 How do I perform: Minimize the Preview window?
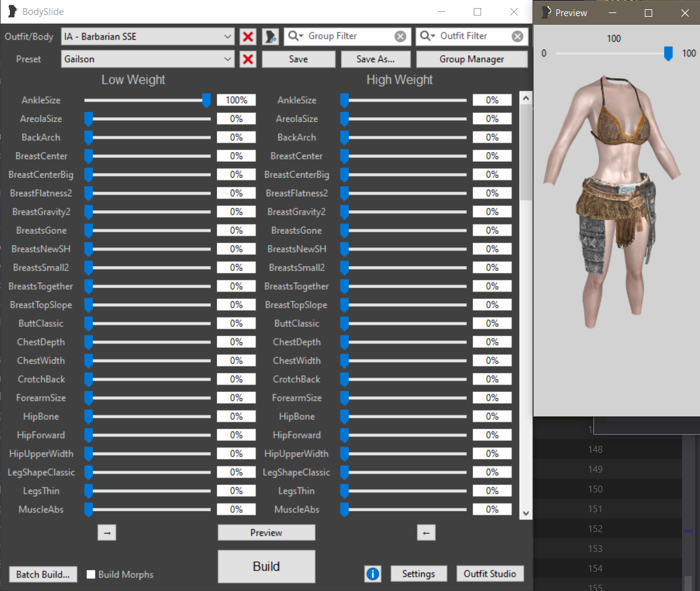point(613,13)
